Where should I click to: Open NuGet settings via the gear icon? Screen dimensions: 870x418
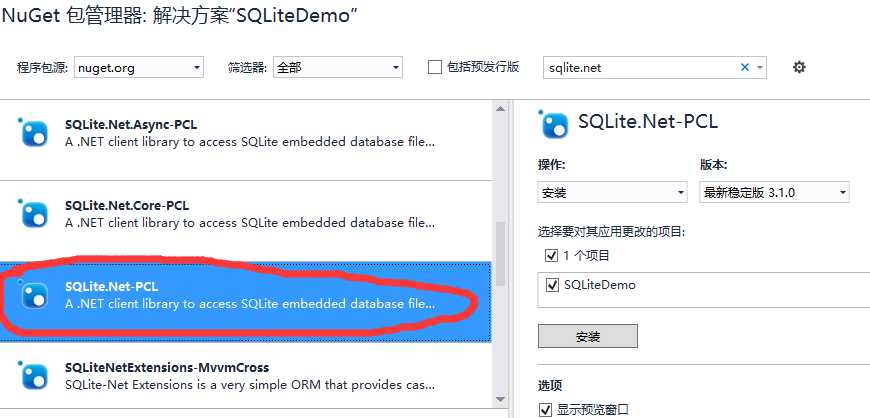pyautogui.click(x=799, y=67)
